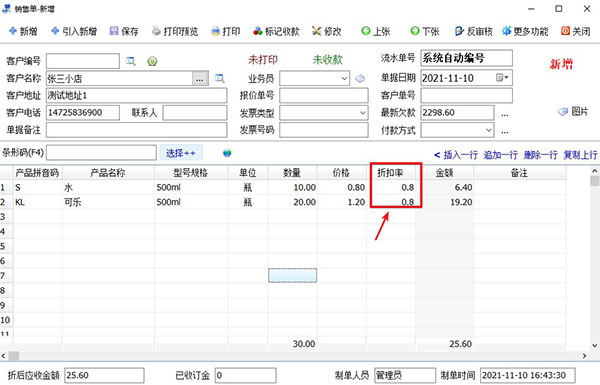The height and width of the screenshot is (385, 600).
Task: Click 引入新增 in the toolbar
Action: [74, 31]
